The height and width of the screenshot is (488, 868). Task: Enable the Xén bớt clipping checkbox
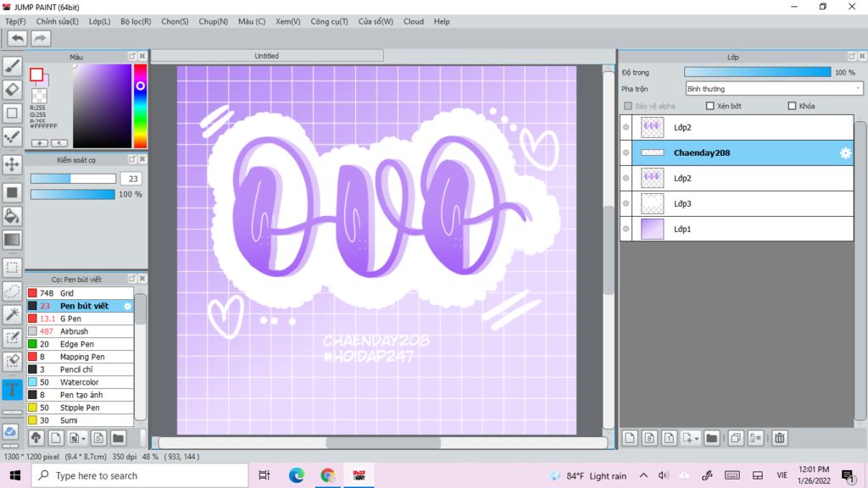coord(709,106)
